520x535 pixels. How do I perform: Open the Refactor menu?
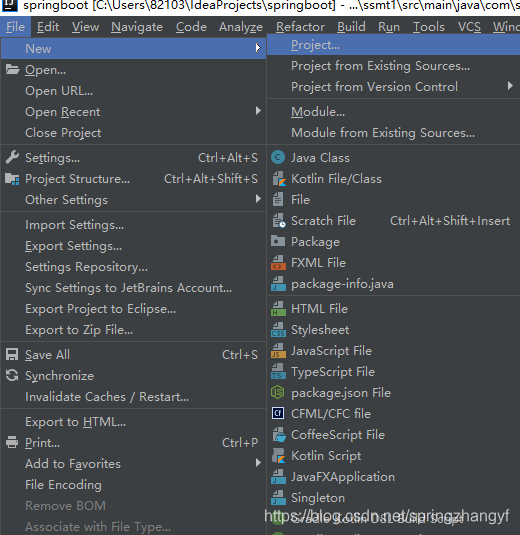click(x=300, y=27)
